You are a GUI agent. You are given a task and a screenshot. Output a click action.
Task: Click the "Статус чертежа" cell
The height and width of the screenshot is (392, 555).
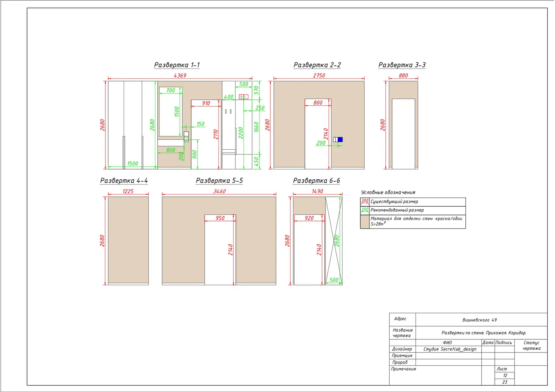click(531, 346)
